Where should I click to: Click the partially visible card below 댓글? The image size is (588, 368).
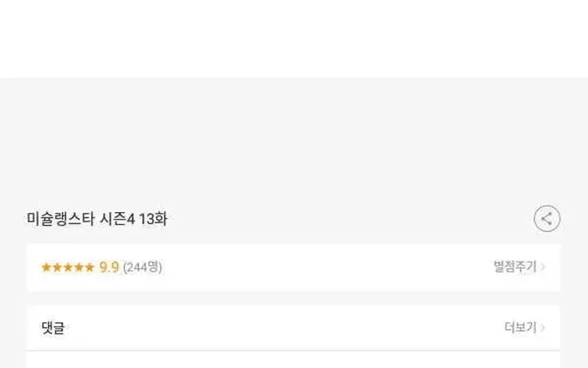[x=293, y=360]
